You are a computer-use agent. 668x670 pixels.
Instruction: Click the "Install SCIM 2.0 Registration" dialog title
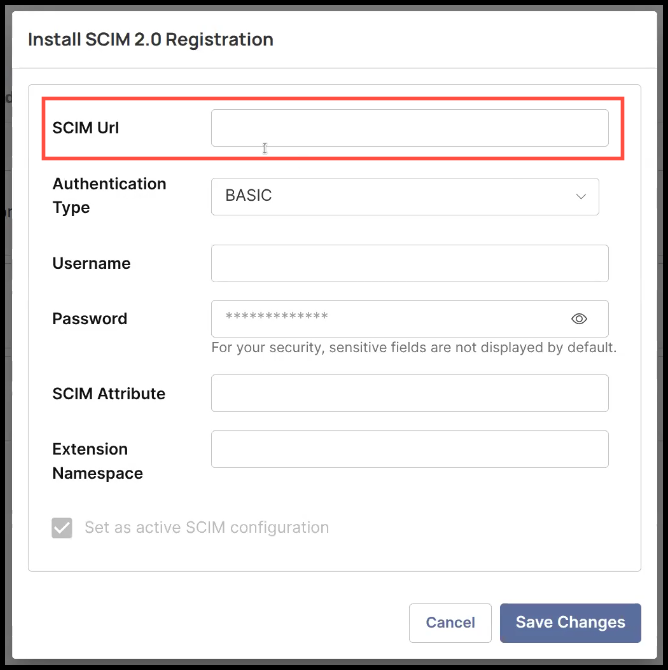pos(150,40)
